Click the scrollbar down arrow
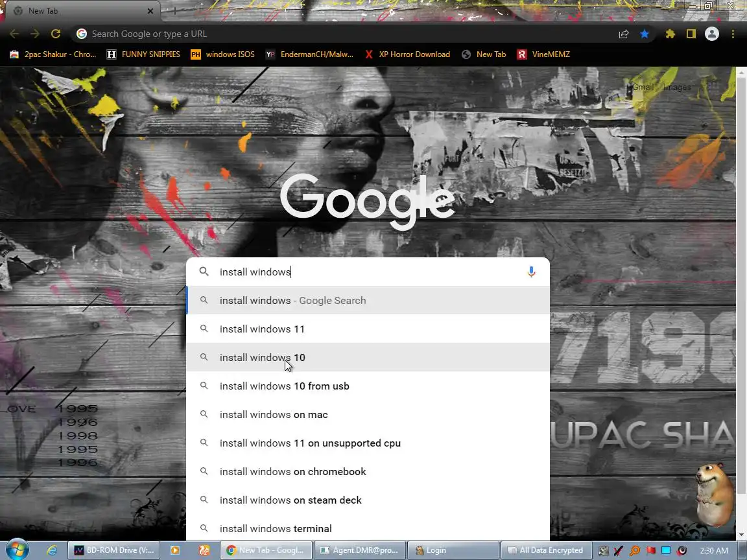747x560 pixels. tap(741, 535)
